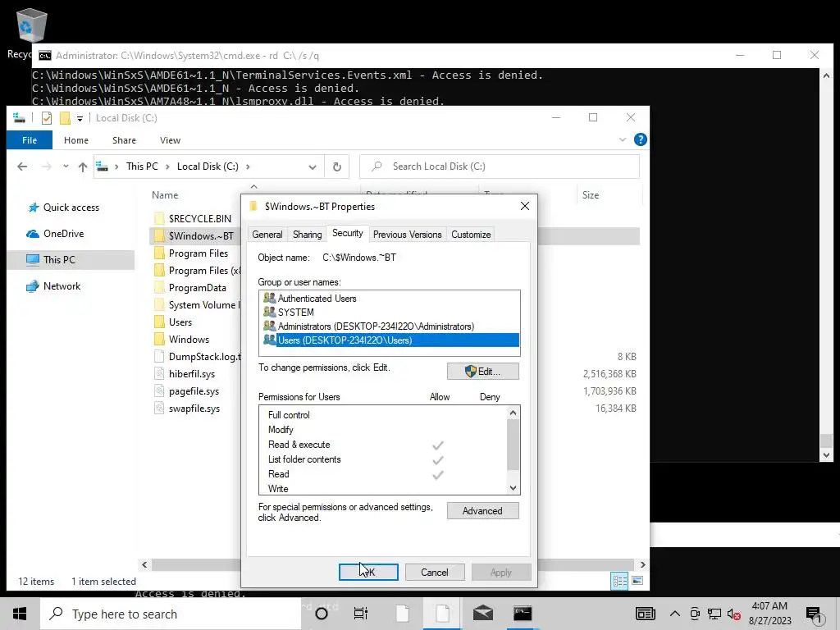Open the recent locations dropdown arrow
The image size is (840, 630).
[66, 167]
